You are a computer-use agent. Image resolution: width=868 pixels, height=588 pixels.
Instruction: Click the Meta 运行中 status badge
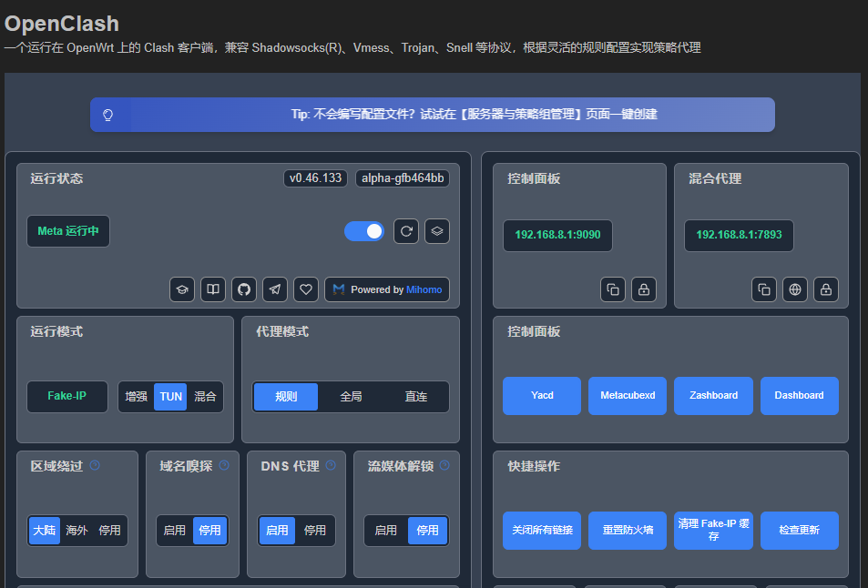coord(68,231)
